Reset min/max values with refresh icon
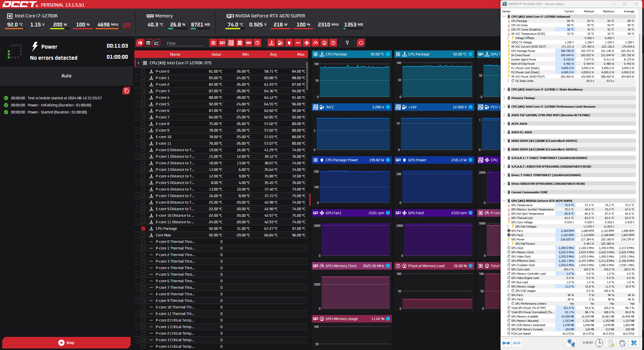 pos(361,43)
